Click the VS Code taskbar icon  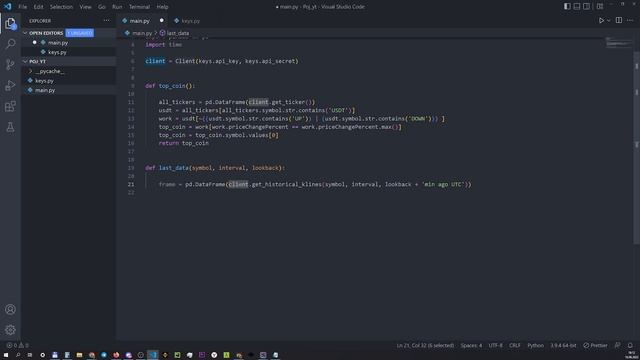[x=153, y=355]
